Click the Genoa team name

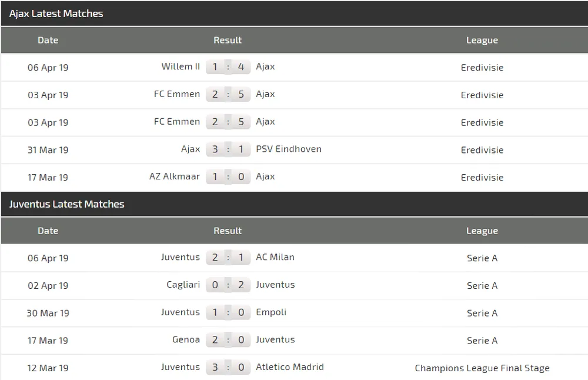(x=186, y=339)
